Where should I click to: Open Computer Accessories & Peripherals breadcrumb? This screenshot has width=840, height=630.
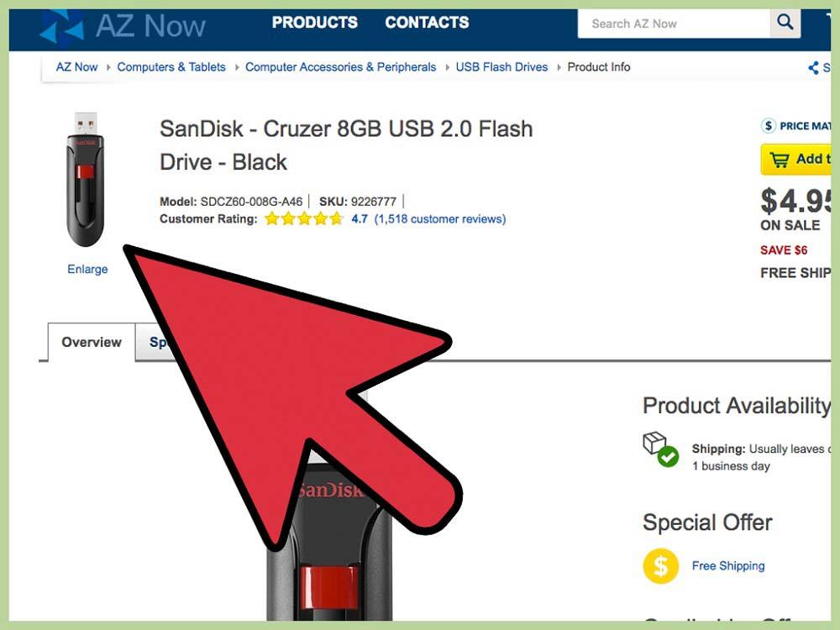tap(341, 67)
